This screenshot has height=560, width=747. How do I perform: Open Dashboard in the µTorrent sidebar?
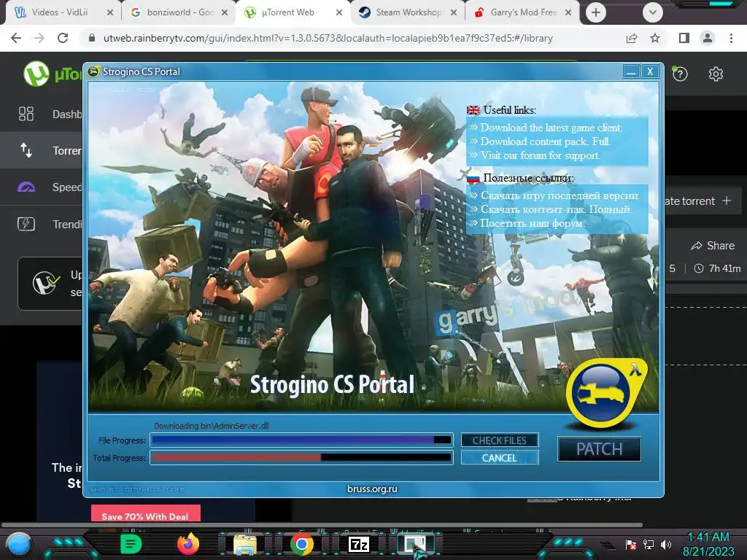(x=42, y=114)
